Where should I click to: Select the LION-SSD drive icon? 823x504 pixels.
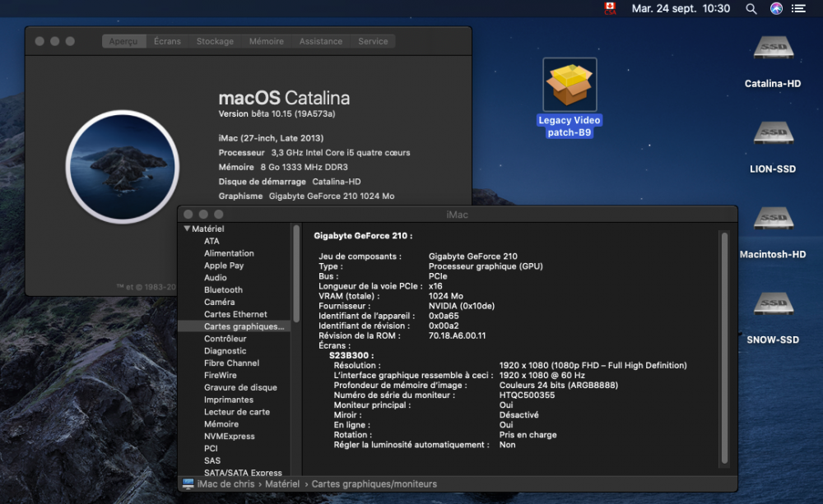coord(773,133)
